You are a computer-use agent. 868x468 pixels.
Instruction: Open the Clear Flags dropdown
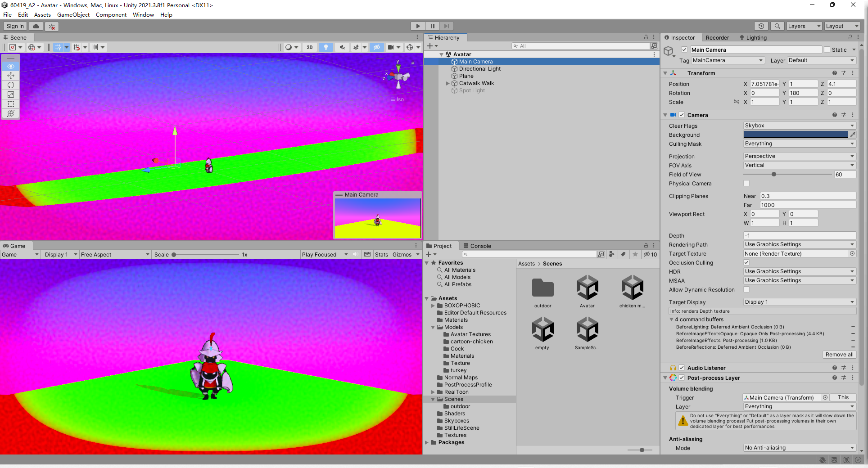(x=799, y=126)
